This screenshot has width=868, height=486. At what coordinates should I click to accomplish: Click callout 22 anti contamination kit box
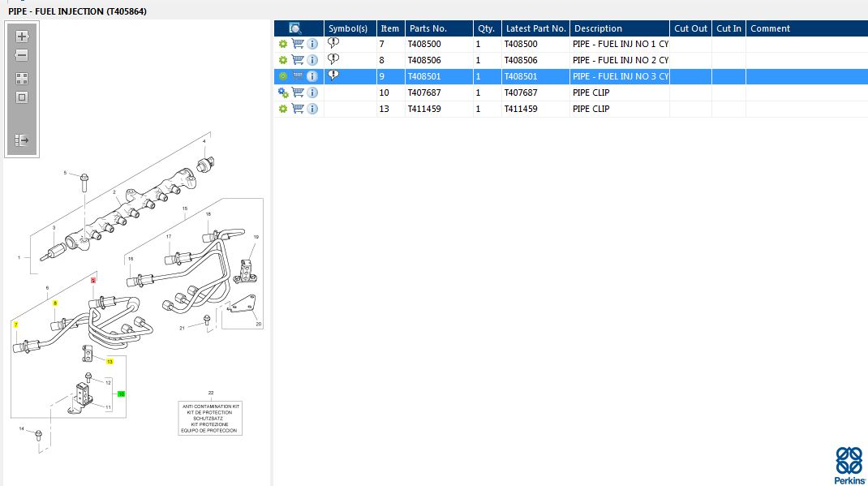[210, 418]
